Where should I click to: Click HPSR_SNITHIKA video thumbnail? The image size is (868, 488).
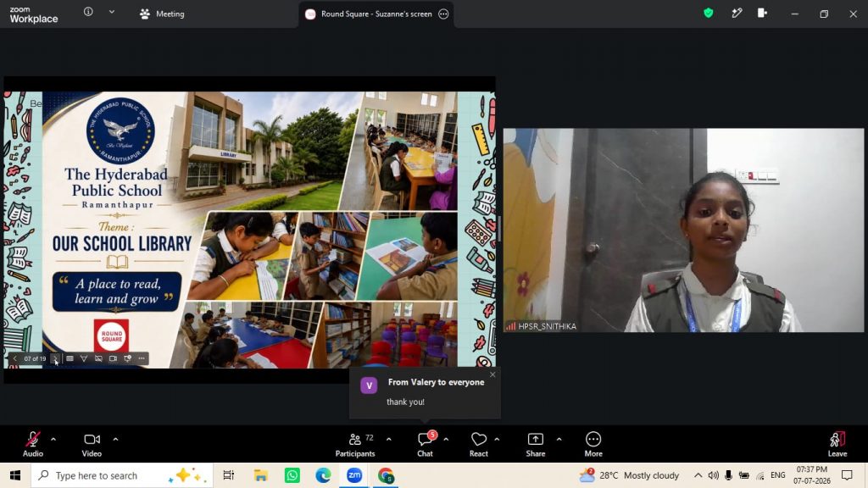point(683,230)
